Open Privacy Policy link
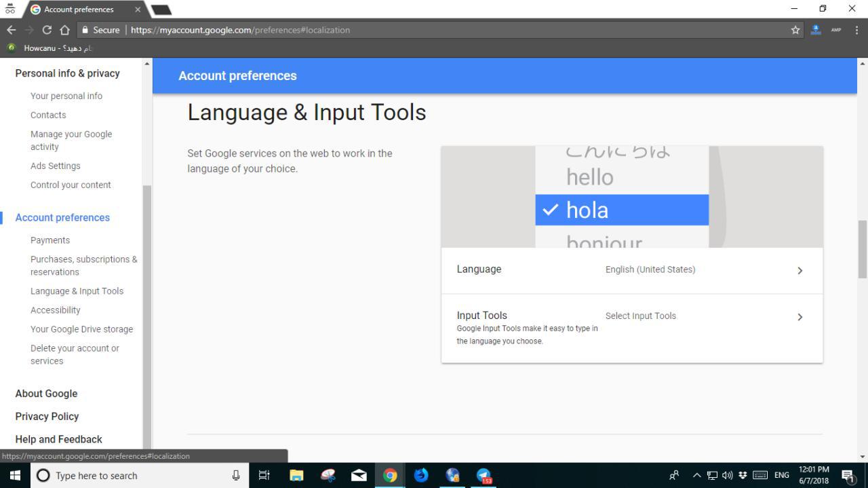868x488 pixels. click(47, 417)
